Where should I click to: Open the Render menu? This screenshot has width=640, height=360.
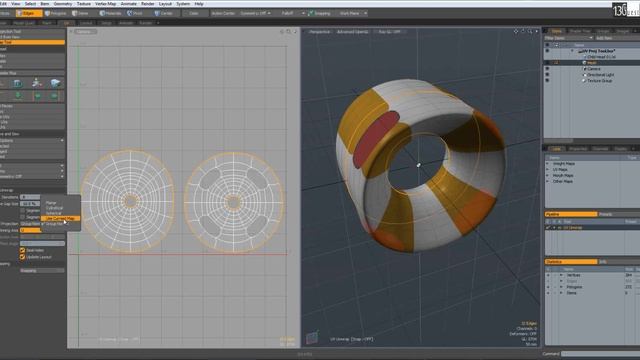click(148, 4)
